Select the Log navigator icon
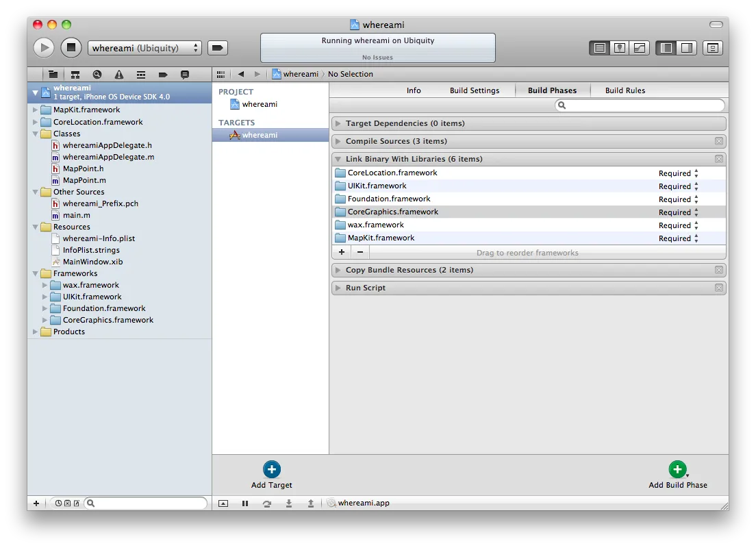 [x=185, y=74]
